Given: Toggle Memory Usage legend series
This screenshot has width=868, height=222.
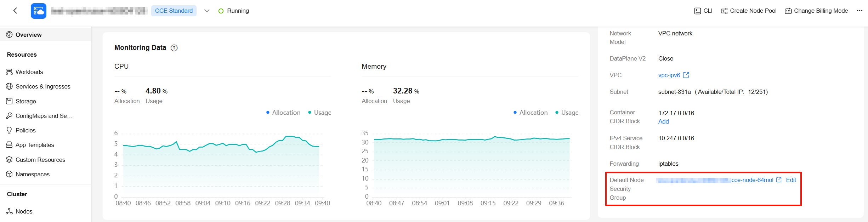Looking at the screenshot, I should click(567, 113).
